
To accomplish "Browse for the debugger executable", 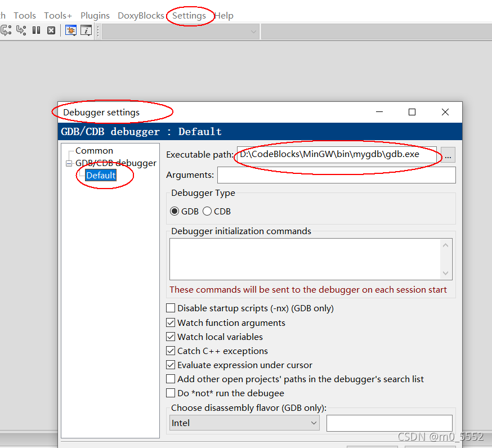I will pyautogui.click(x=448, y=155).
